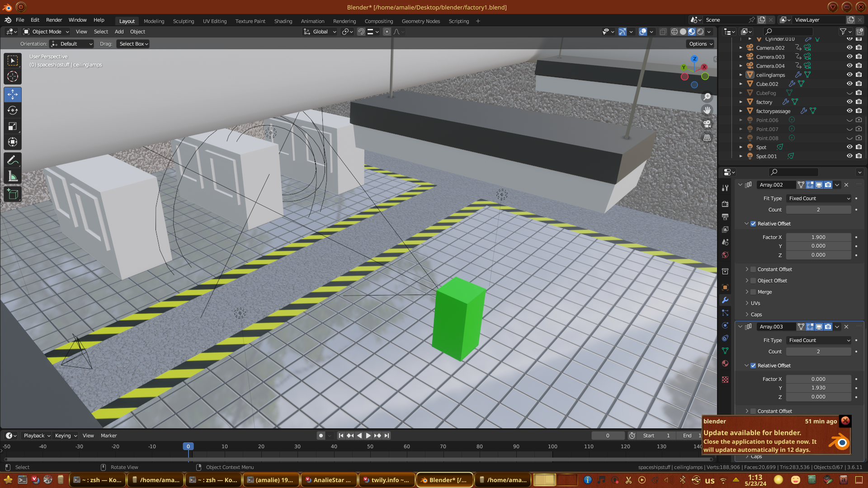Open the Object Mode dropdown
Screen dimensions: 868x488
[46, 32]
